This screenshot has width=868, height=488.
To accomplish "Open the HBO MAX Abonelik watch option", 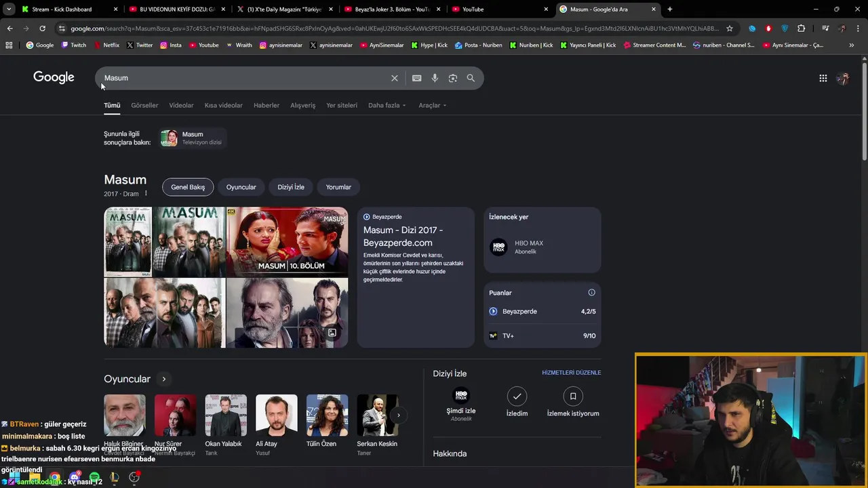I will point(542,247).
